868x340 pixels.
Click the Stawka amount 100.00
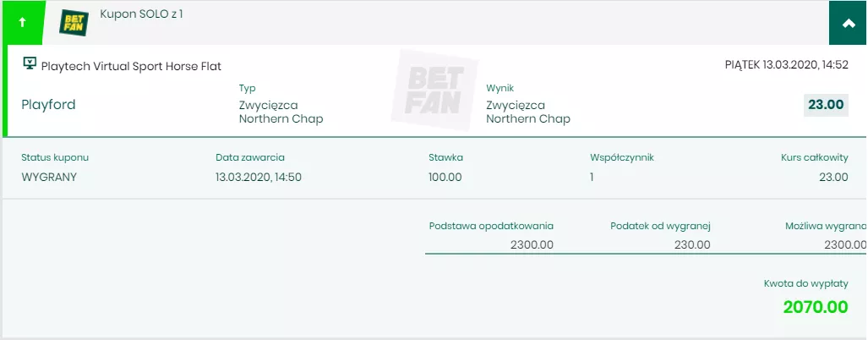tap(445, 177)
